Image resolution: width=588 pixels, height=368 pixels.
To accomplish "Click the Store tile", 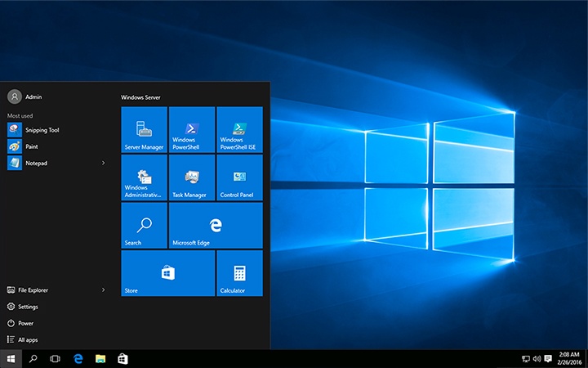I will point(168,273).
